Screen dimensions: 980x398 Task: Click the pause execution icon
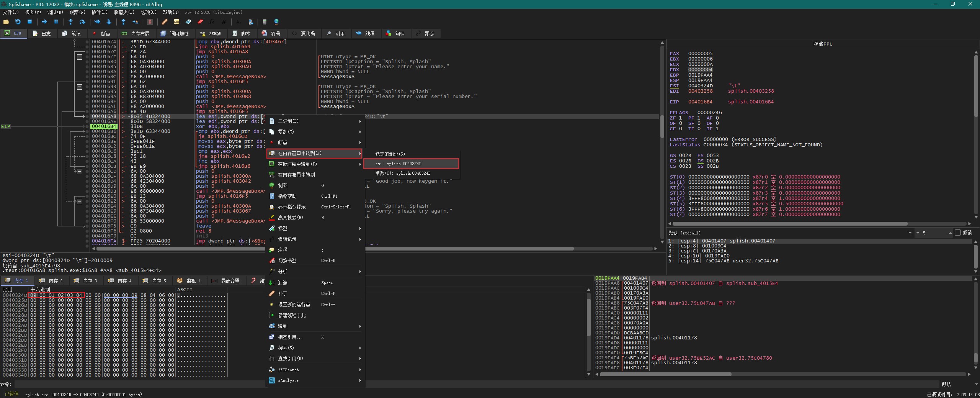56,22
